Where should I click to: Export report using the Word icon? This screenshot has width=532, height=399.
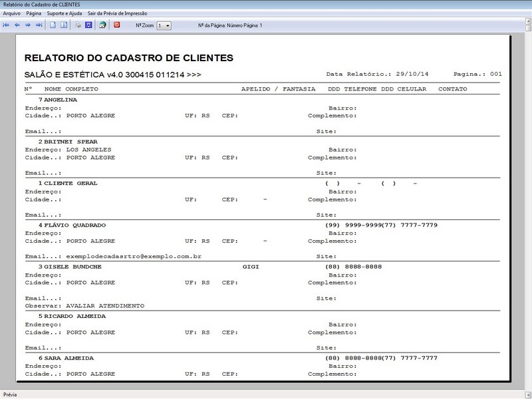point(88,25)
